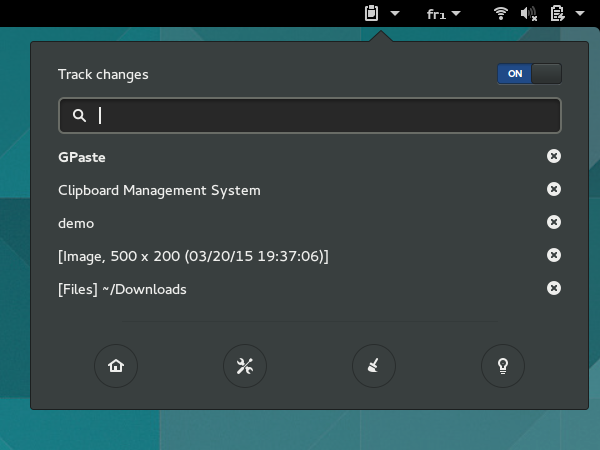This screenshot has height=450, width=600.
Task: Click the home icon button
Action: [116, 366]
